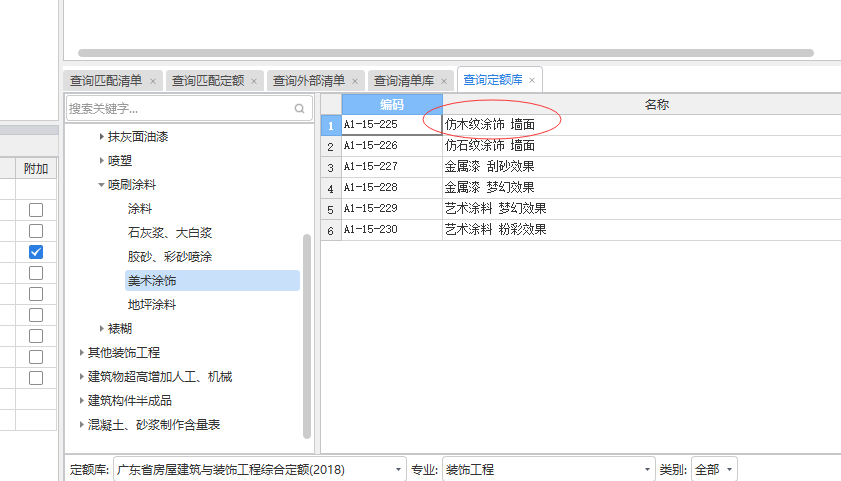Close the 查询定额库 tab

click(x=532, y=80)
